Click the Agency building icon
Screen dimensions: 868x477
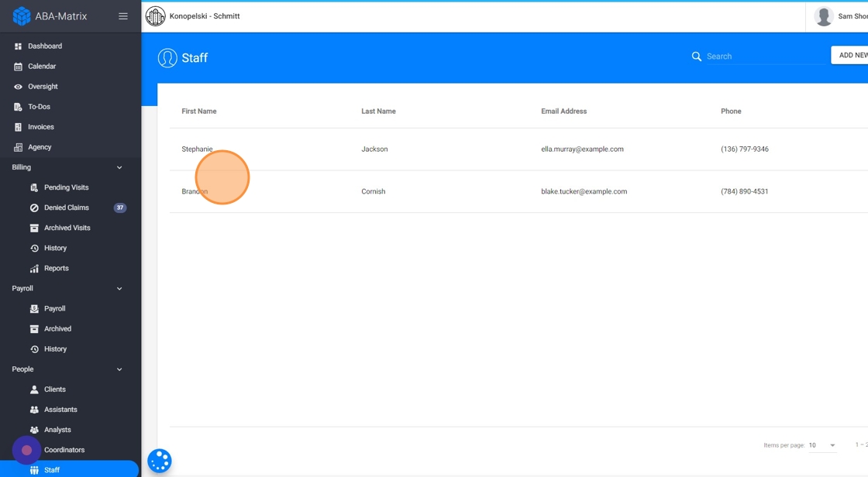(18, 147)
